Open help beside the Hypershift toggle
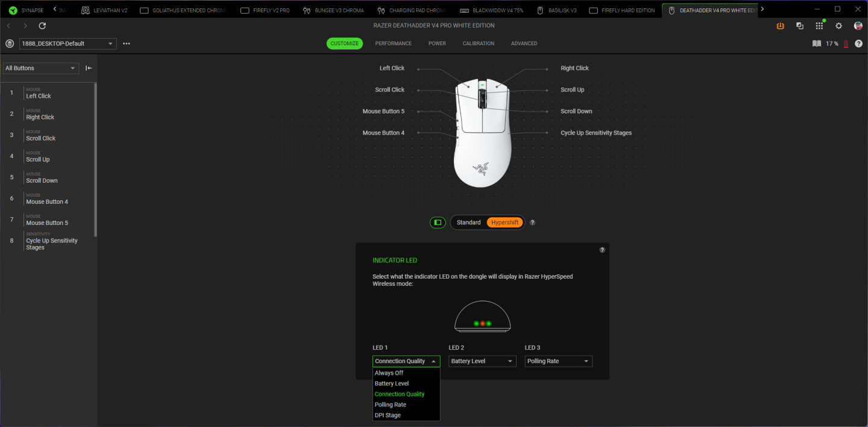 [x=532, y=223]
